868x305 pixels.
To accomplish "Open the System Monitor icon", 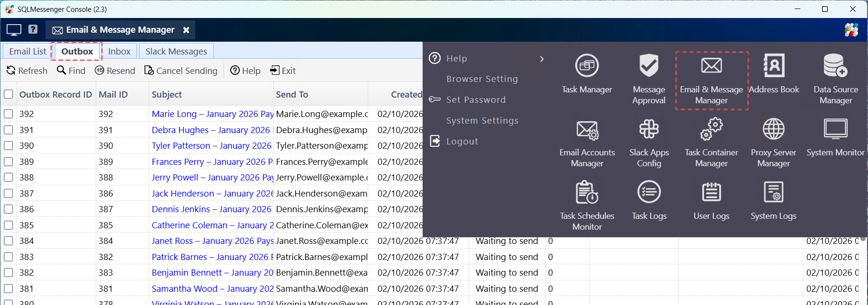I will 835,129.
